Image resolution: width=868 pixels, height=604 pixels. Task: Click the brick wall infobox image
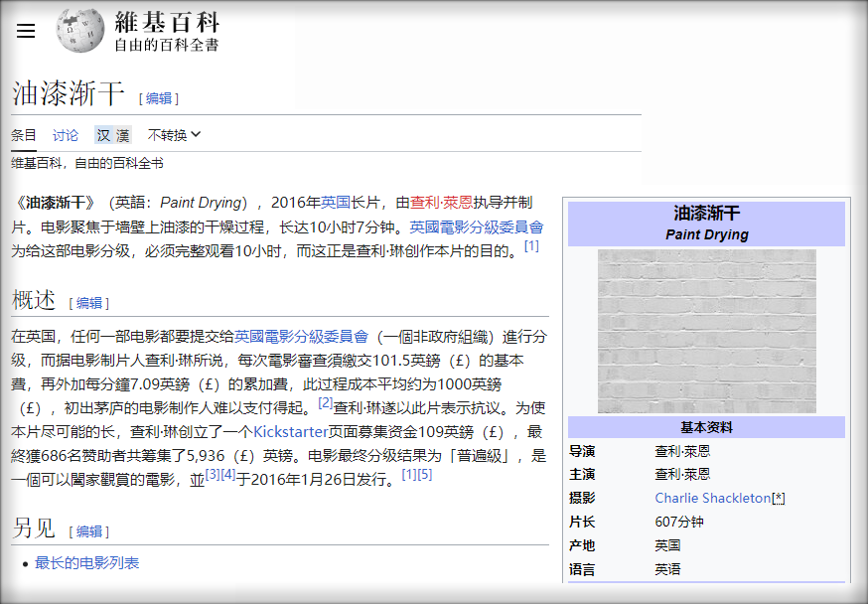[x=706, y=331]
